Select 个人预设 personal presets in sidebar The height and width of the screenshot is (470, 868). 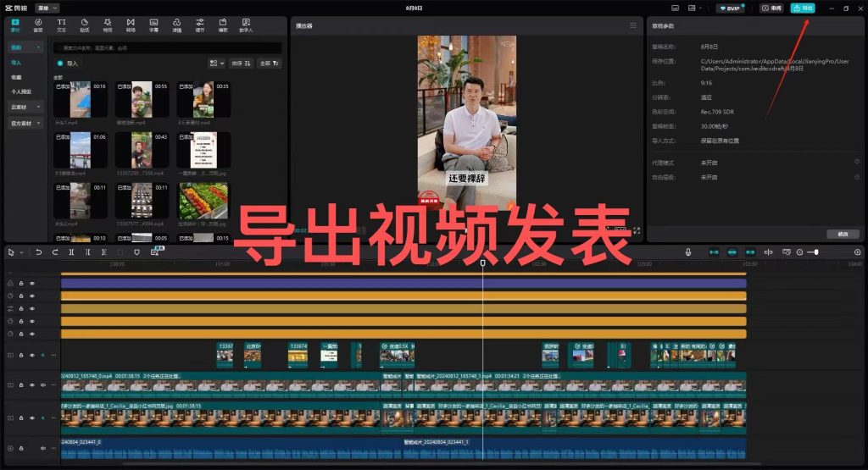tap(21, 91)
